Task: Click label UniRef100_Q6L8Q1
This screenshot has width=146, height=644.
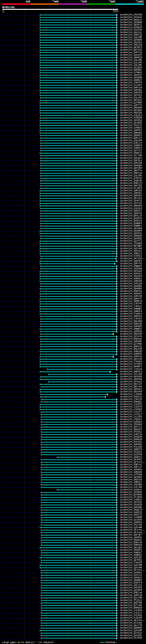Action: 131,548
